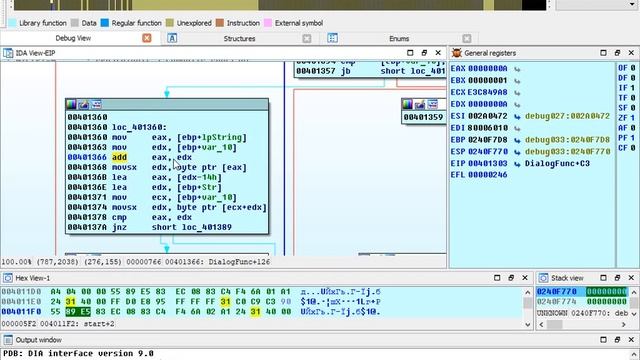Click hex bytes 89 E5 highlighted in Hex View
This screenshot has height=360, width=640.
pos(78,311)
